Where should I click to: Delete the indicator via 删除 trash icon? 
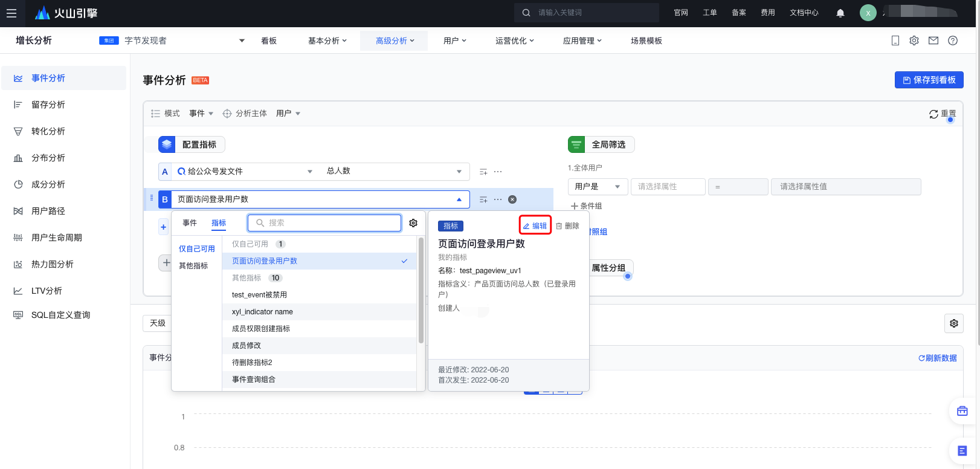(567, 225)
